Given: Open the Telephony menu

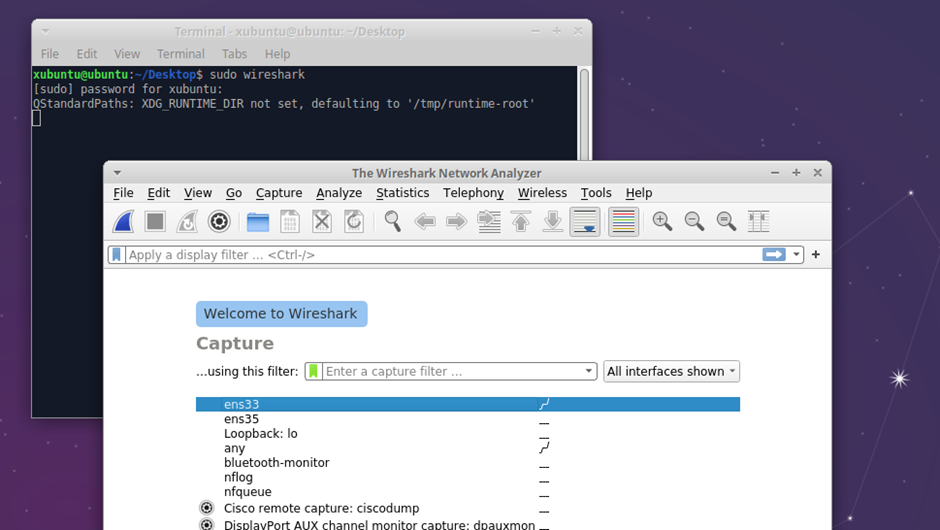Looking at the screenshot, I should tap(474, 193).
